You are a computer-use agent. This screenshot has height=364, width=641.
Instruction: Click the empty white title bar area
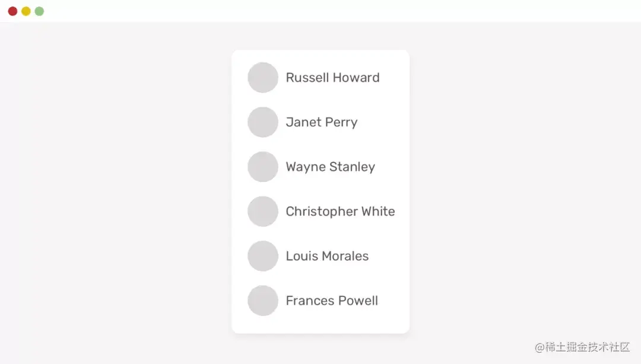320,11
